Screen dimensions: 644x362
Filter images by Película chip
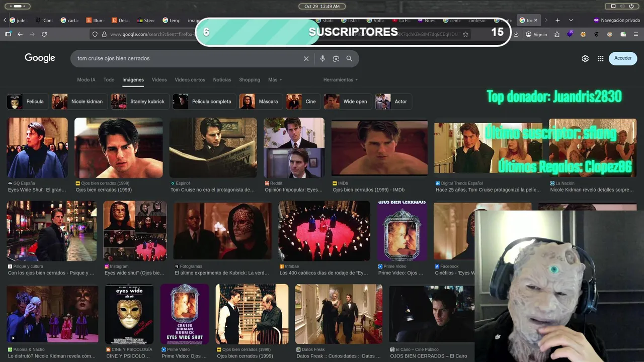point(28,102)
